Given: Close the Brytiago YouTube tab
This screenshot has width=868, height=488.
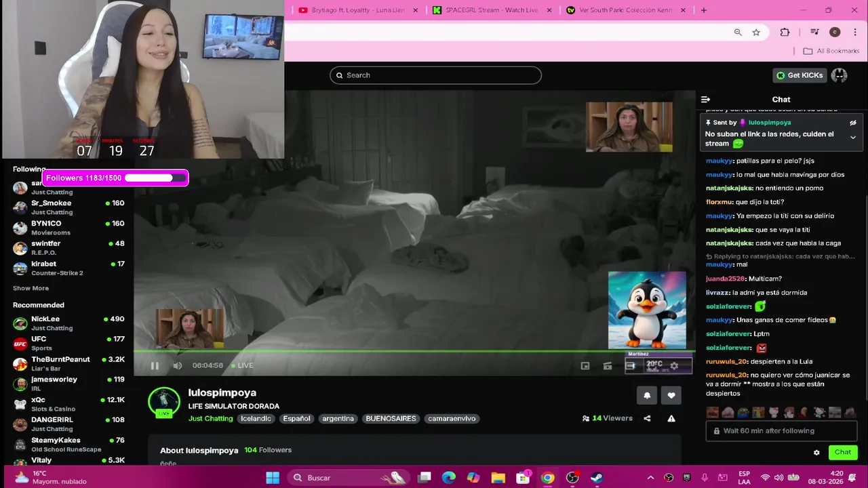Looking at the screenshot, I should (x=416, y=10).
